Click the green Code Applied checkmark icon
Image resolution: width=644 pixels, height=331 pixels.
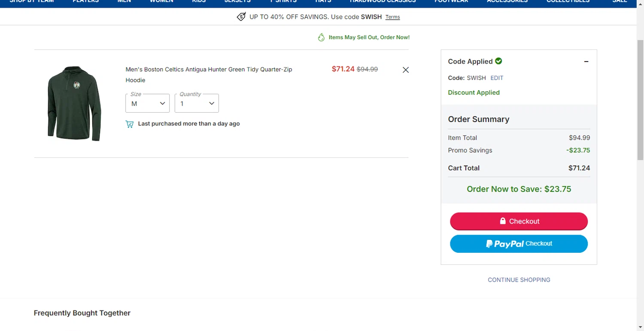(x=498, y=61)
